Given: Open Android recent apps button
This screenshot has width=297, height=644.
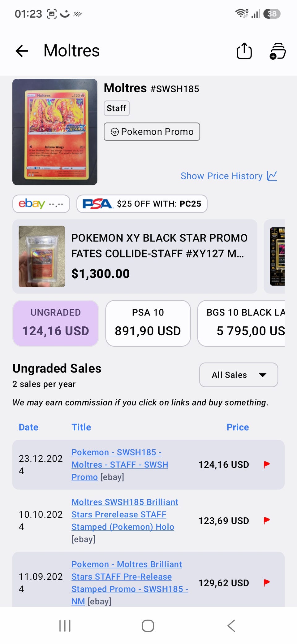Looking at the screenshot, I should pyautogui.click(x=65, y=626).
